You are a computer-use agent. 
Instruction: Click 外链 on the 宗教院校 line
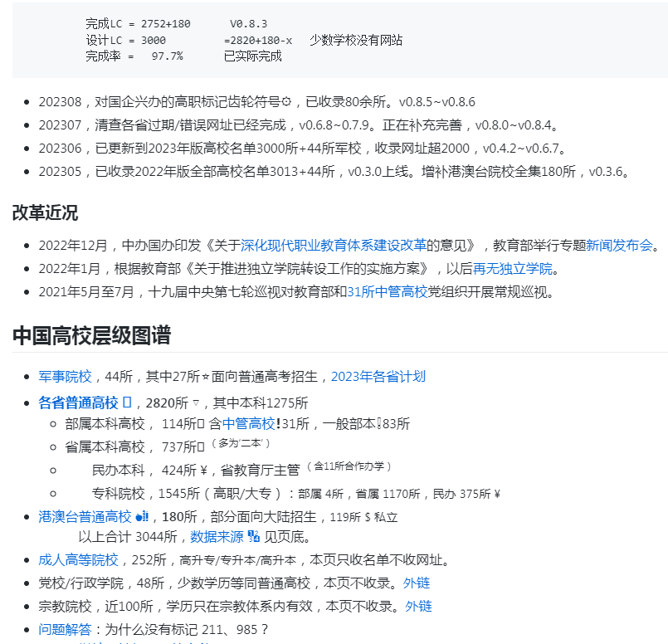pos(418,606)
